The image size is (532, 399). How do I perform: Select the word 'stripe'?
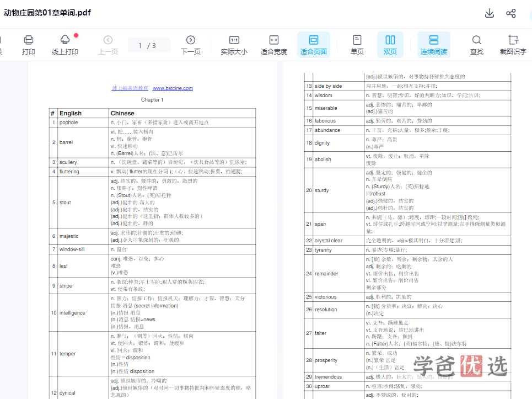point(66,285)
